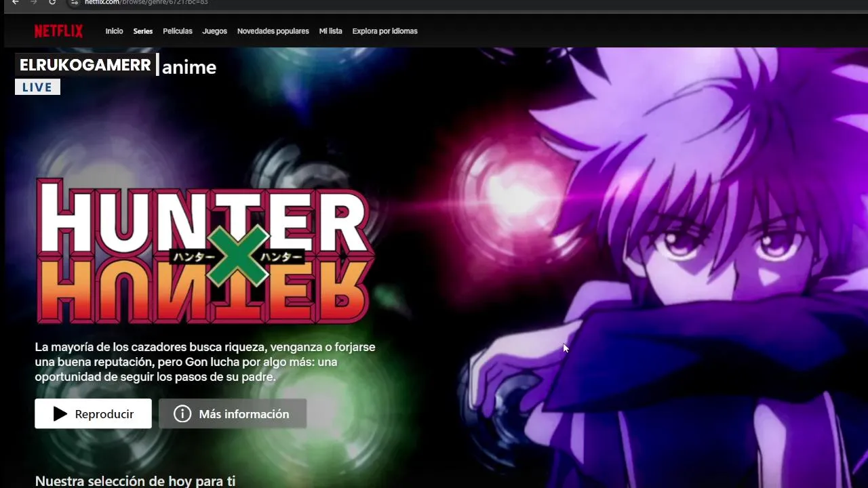Open site info icon beside the URL

[x=75, y=3]
